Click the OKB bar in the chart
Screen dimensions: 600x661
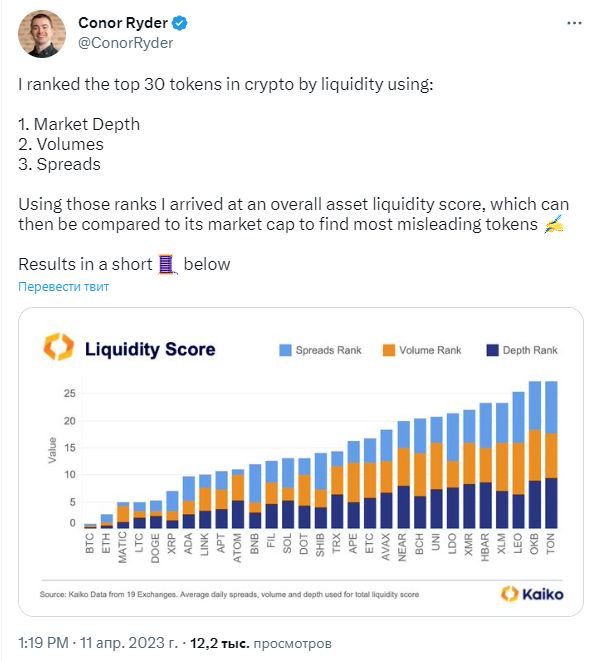[535, 454]
